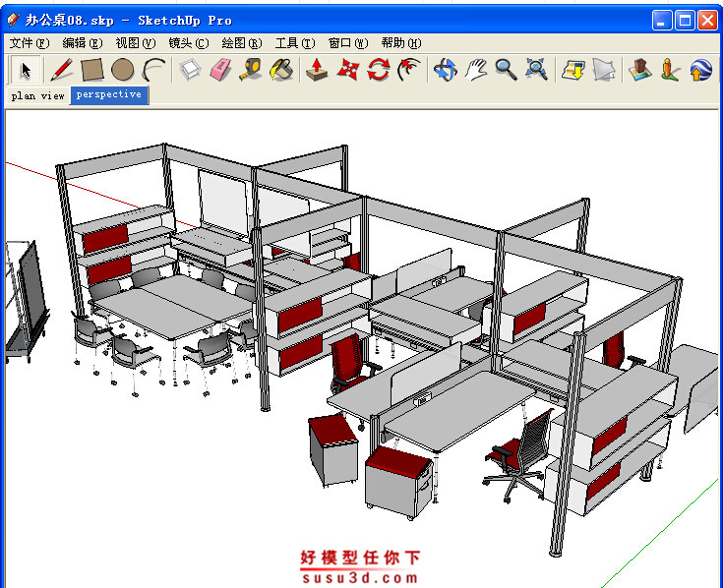Image resolution: width=723 pixels, height=588 pixels.
Task: Open the 窗口(W) window menu
Action: (348, 43)
